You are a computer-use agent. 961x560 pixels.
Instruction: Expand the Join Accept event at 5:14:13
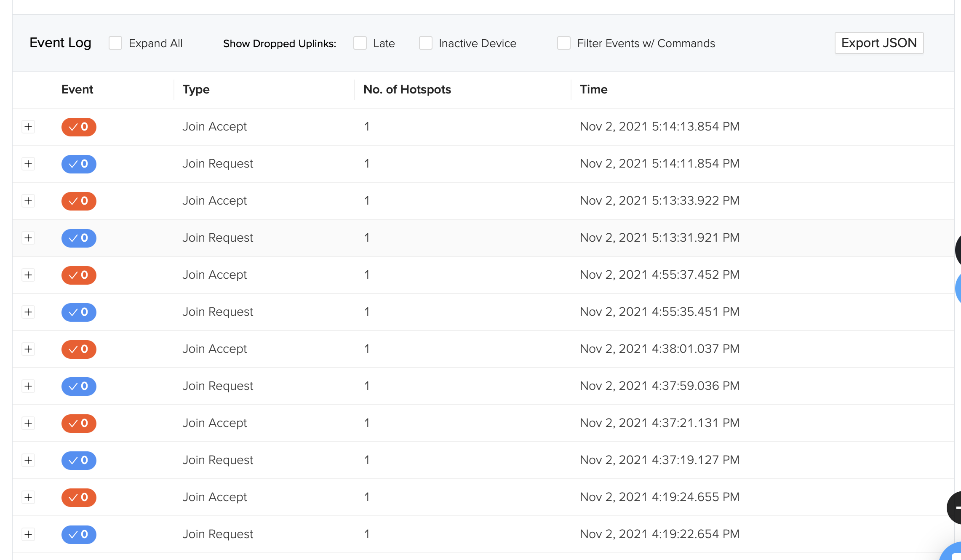point(28,127)
